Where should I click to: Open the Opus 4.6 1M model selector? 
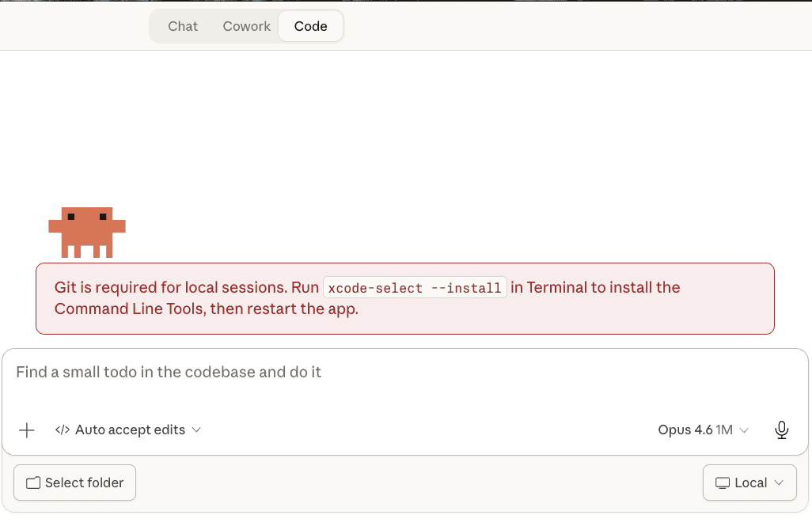tap(703, 430)
